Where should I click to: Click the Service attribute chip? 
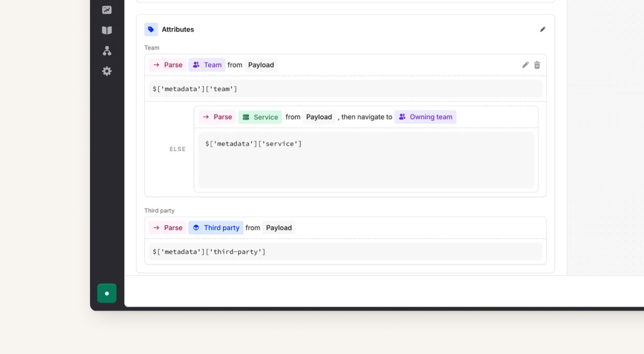tap(260, 117)
